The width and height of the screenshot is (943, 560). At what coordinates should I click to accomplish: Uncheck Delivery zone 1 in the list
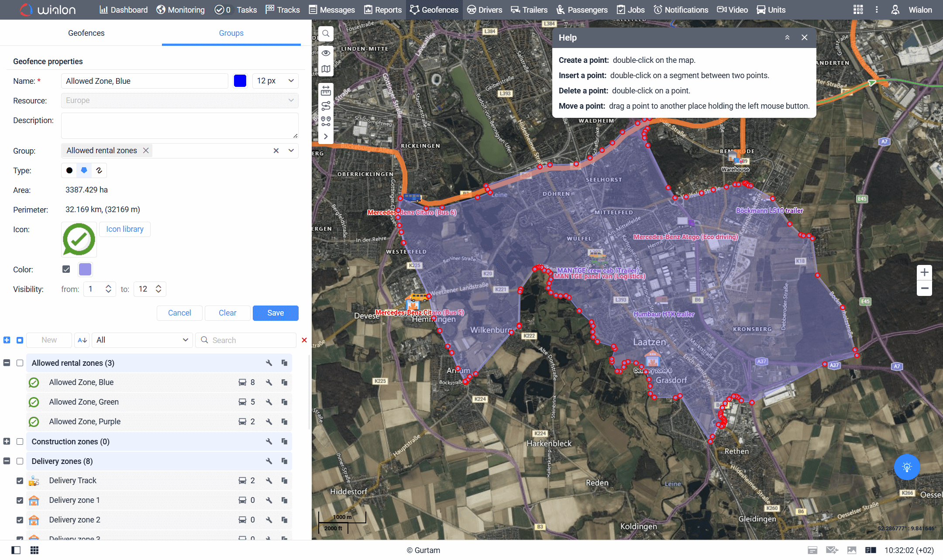20,500
